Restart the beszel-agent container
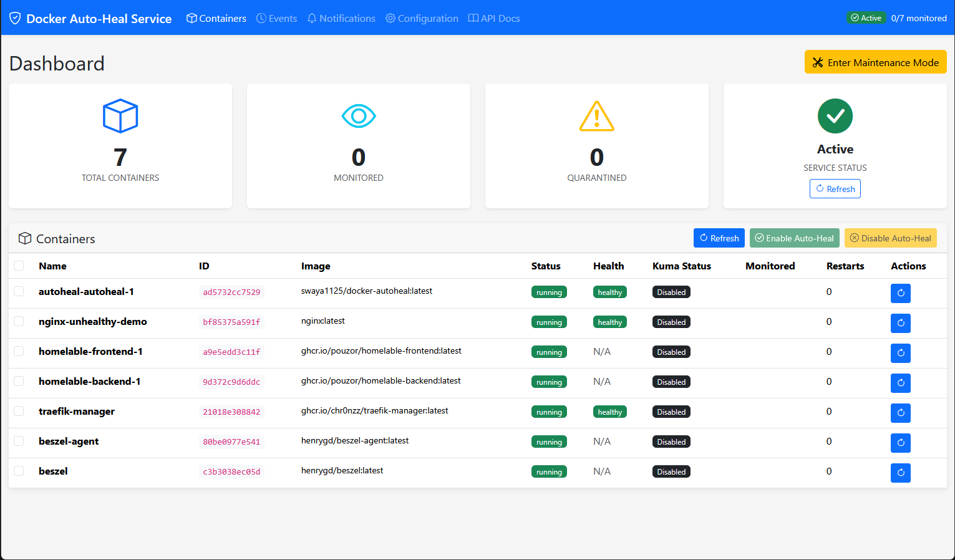Screen dimensions: 955x560 tap(900, 443)
